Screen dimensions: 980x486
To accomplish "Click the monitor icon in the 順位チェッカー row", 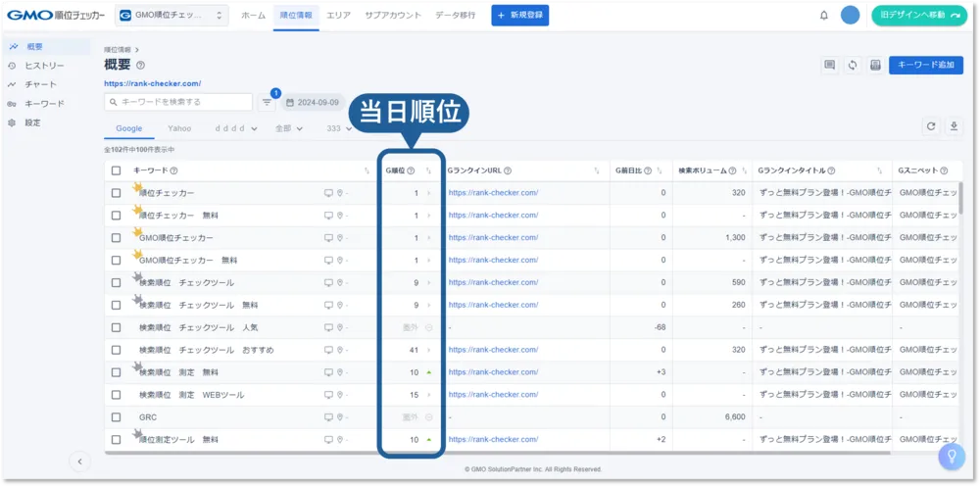I will coord(328,193).
